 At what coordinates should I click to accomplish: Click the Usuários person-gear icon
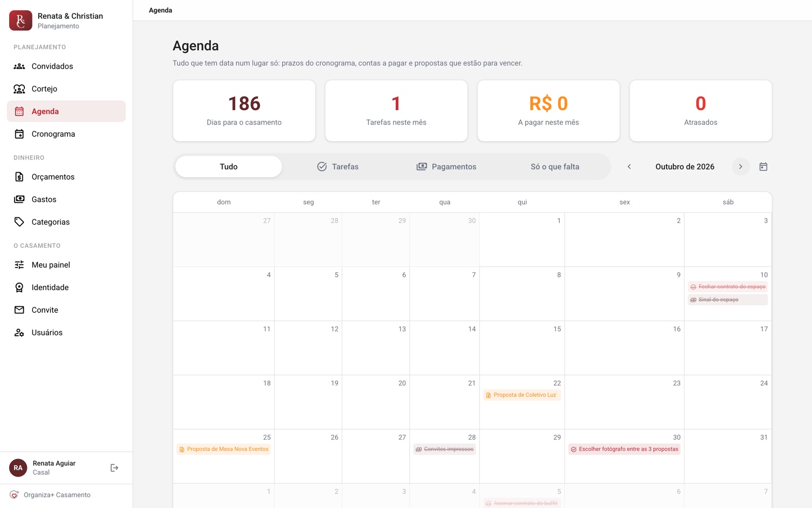(19, 333)
